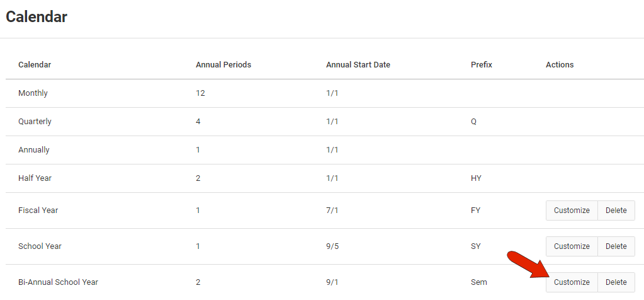Viewport: 644px width, 300px height.
Task: Click the 9/5 start date cell
Action: (332, 246)
